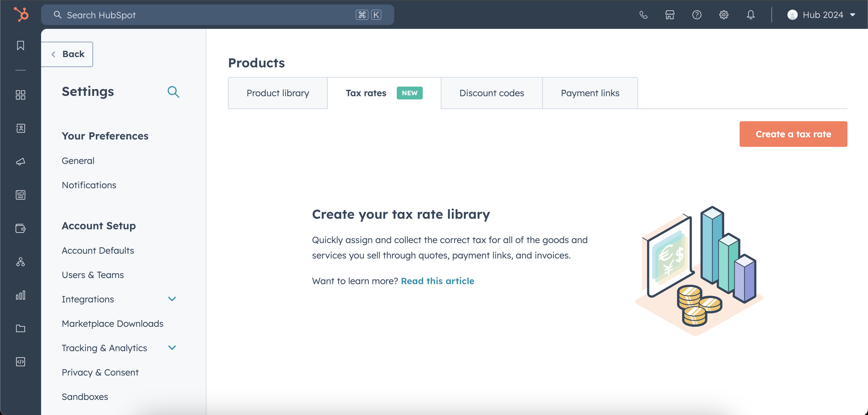Open Marketplace Downloads settings
The image size is (868, 415).
(x=113, y=324)
